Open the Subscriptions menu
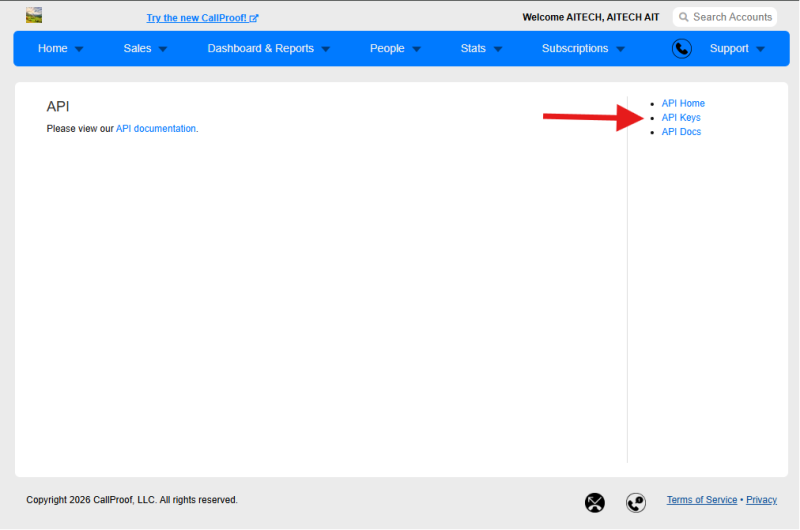Screen dimensions: 800x530 point(574,48)
